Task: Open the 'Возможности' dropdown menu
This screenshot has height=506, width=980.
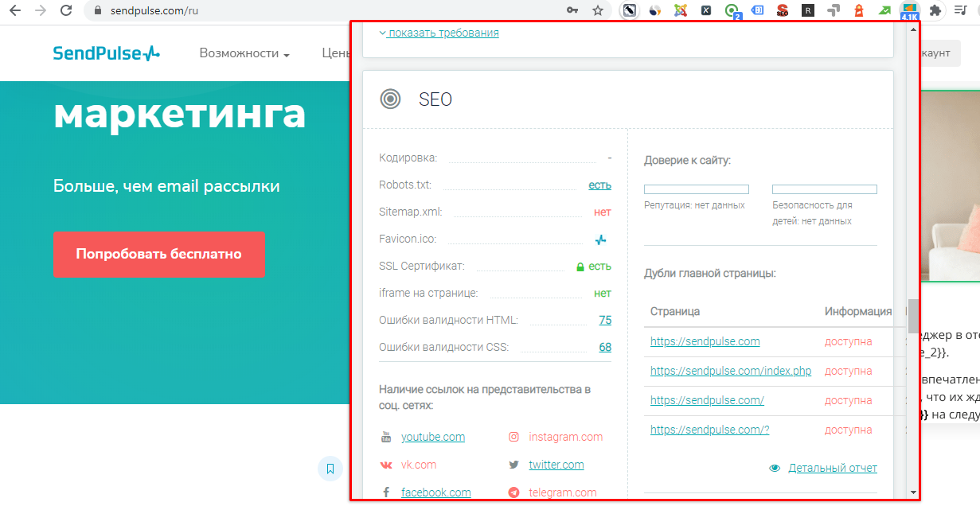Action: (x=244, y=53)
